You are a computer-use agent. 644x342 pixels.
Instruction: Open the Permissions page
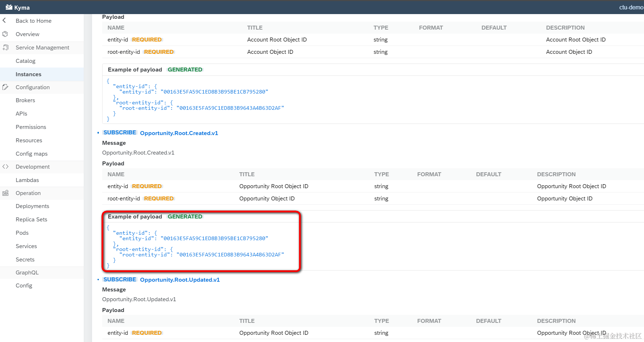point(31,127)
